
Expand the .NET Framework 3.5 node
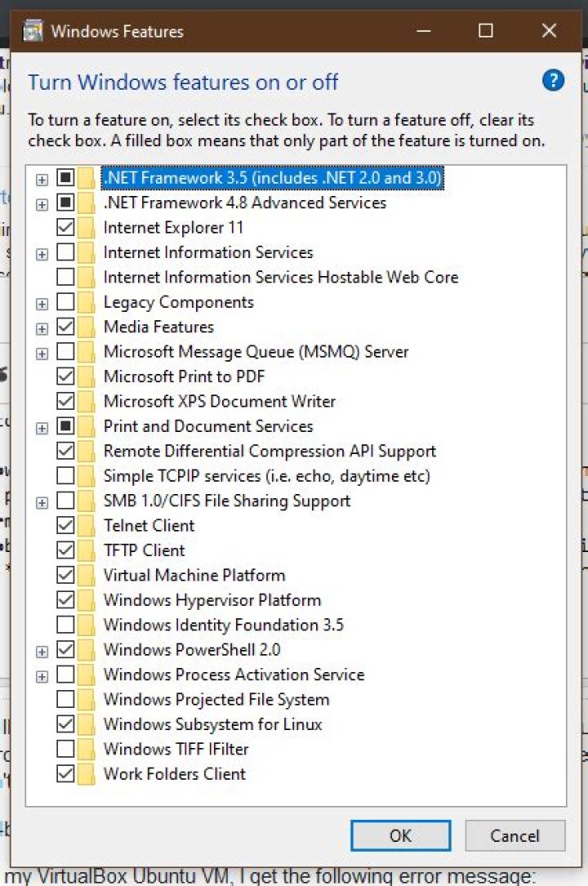(42, 180)
